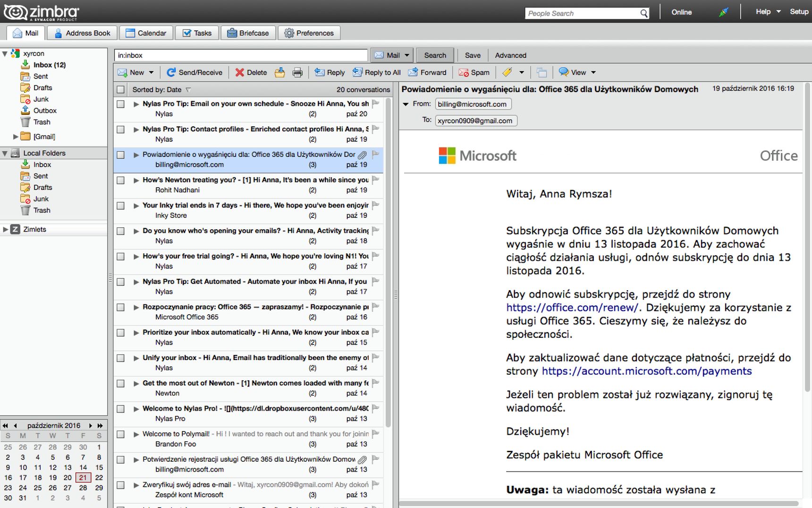Open the New dropdown arrow
The height and width of the screenshot is (508, 812).
152,72
